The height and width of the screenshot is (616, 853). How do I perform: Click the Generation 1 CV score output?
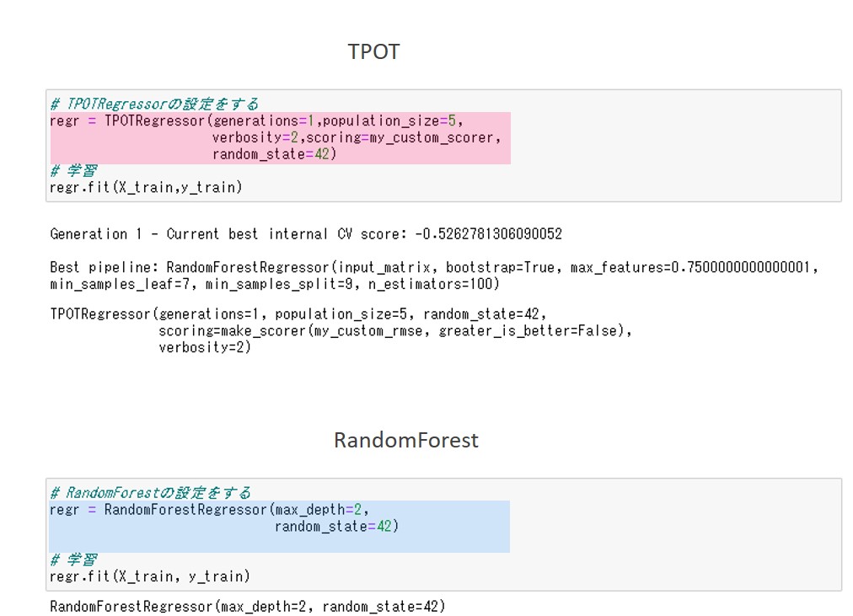click(306, 233)
